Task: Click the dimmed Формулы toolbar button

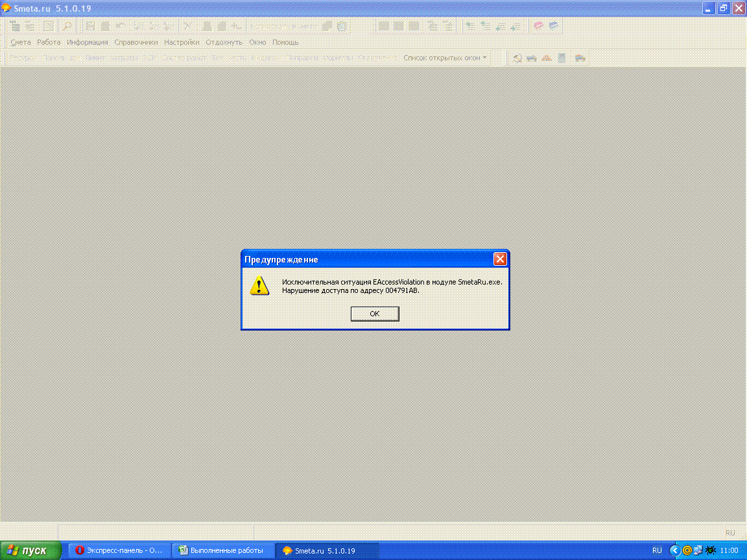Action: (x=338, y=58)
